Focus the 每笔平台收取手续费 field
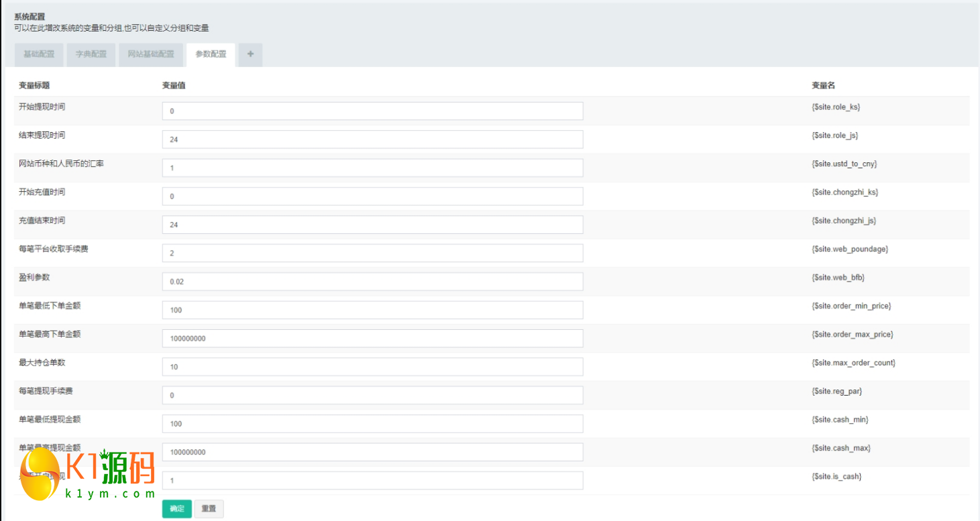The height and width of the screenshot is (521, 980). click(372, 253)
